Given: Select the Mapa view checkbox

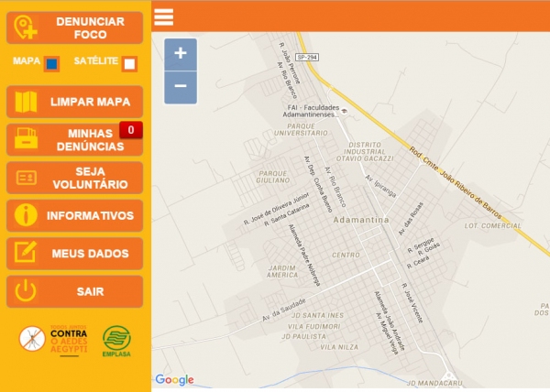Looking at the screenshot, I should (52, 64).
